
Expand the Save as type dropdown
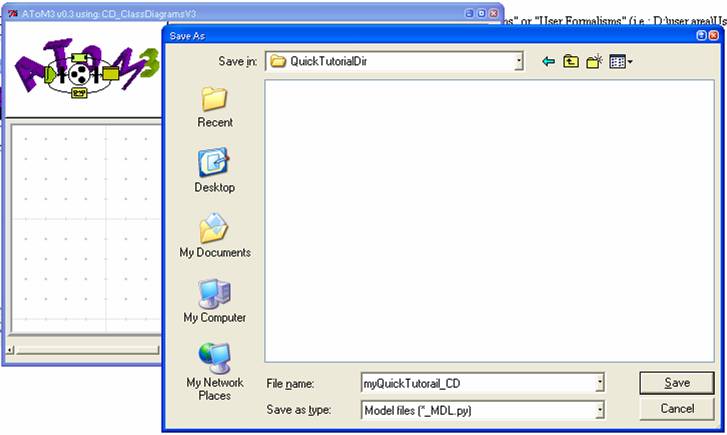[x=599, y=410]
